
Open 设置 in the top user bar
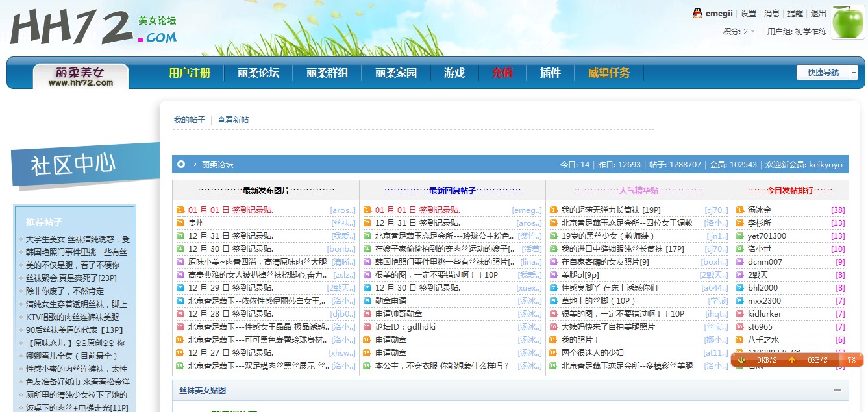(749, 14)
